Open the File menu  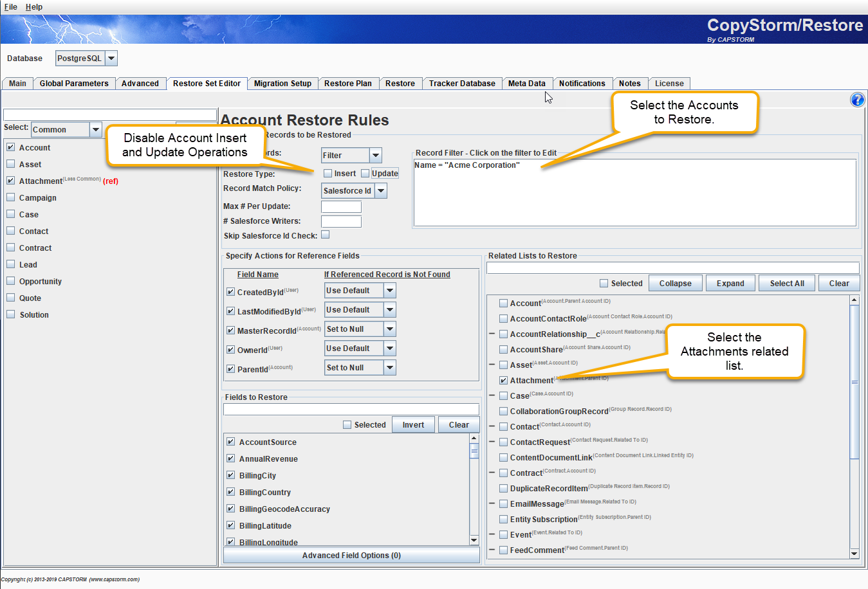(11, 7)
